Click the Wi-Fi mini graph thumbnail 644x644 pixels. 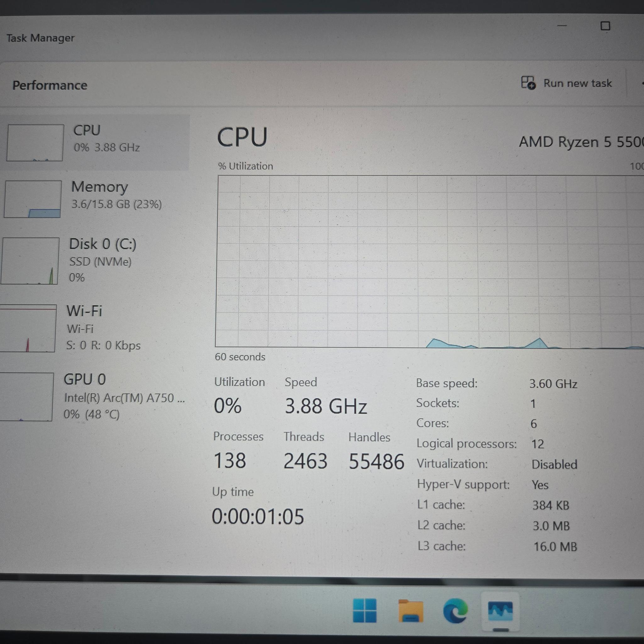coord(27,328)
